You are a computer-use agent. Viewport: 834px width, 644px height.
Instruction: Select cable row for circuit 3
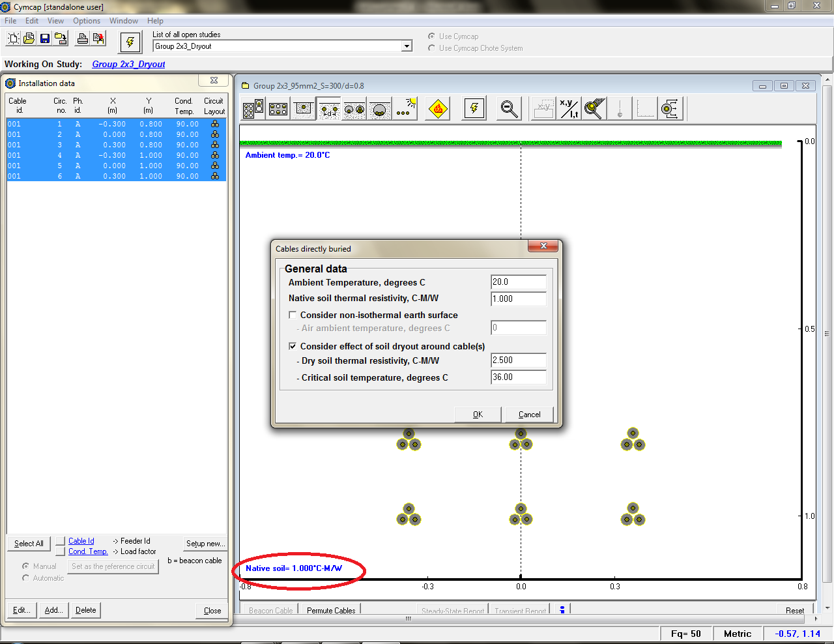point(117,145)
